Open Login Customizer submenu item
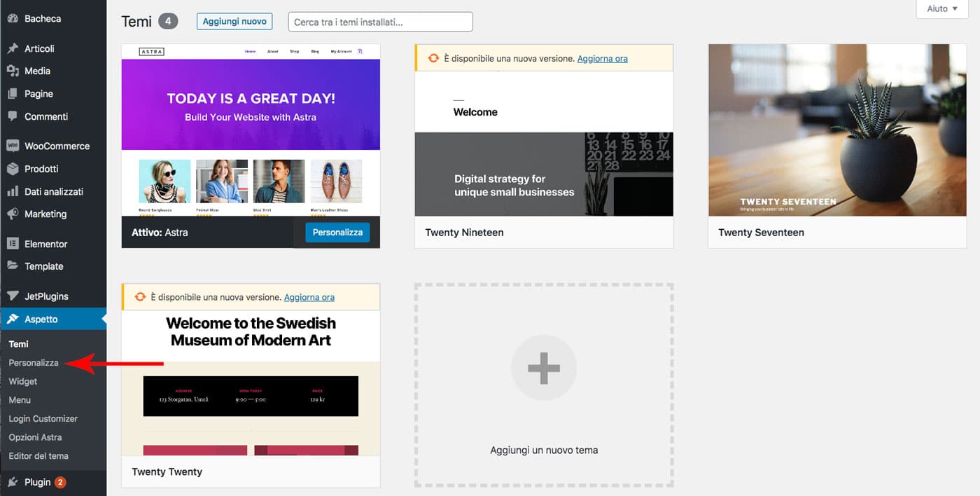This screenshot has width=980, height=496. click(x=43, y=418)
